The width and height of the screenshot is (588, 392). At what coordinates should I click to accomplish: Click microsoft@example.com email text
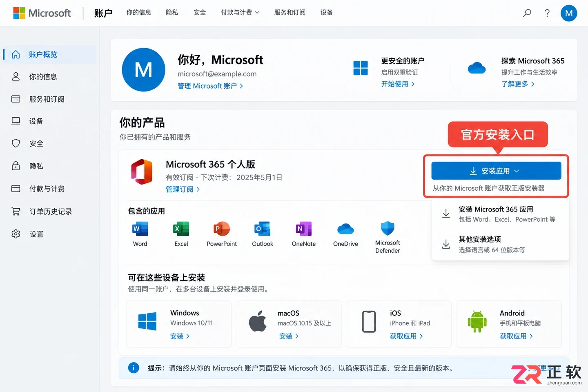point(217,74)
